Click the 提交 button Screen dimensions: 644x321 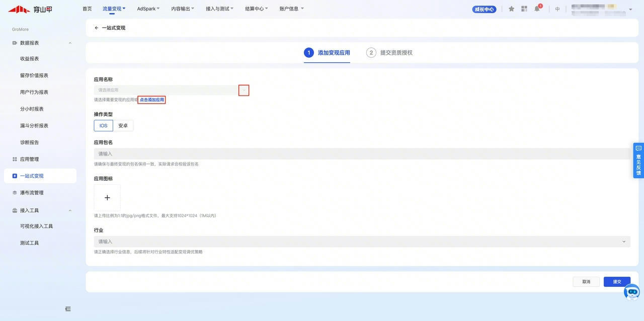(617, 282)
